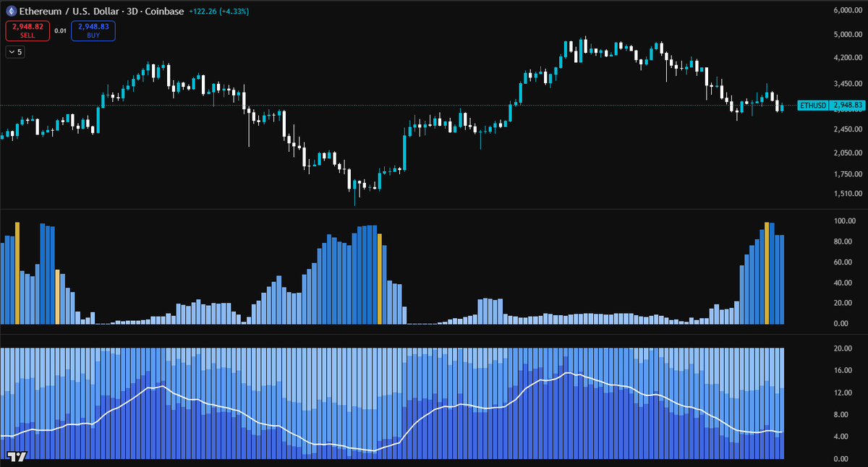Click the 40.00 oscillator scale label
The height and width of the screenshot is (467, 868).
coord(844,283)
